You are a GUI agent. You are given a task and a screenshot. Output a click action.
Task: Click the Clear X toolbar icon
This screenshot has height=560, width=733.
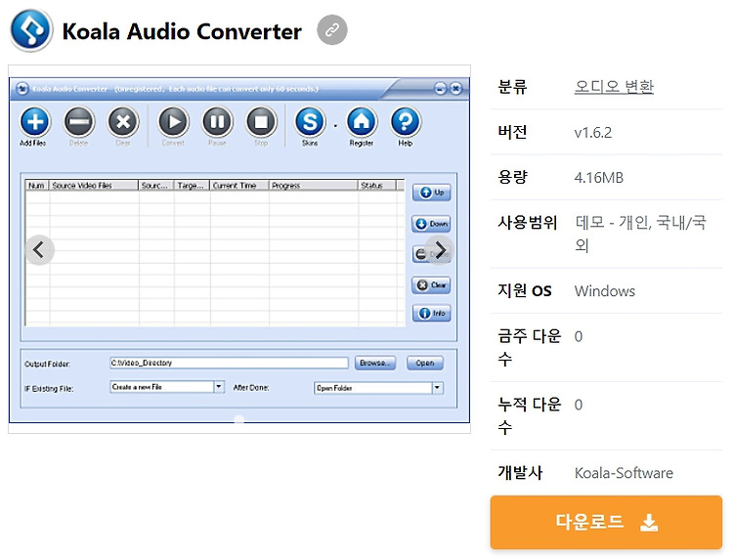pyautogui.click(x=123, y=121)
